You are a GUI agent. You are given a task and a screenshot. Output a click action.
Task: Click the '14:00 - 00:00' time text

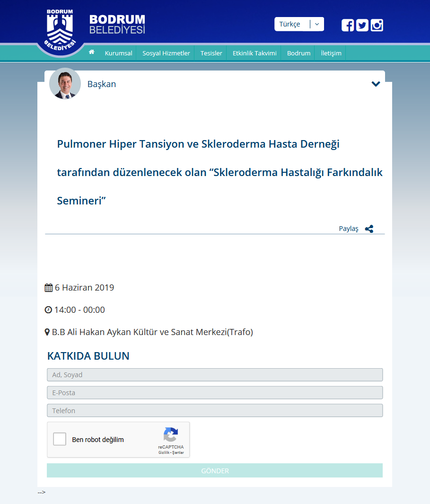click(79, 310)
